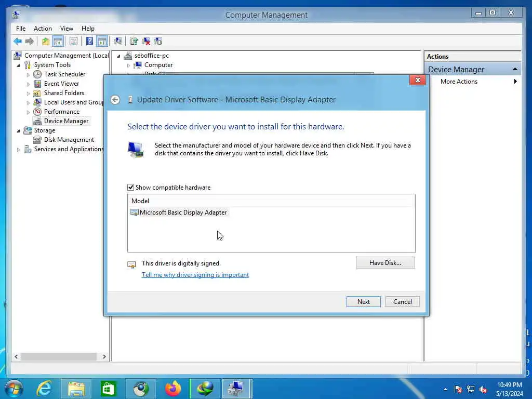Open the Help menu

88,29
